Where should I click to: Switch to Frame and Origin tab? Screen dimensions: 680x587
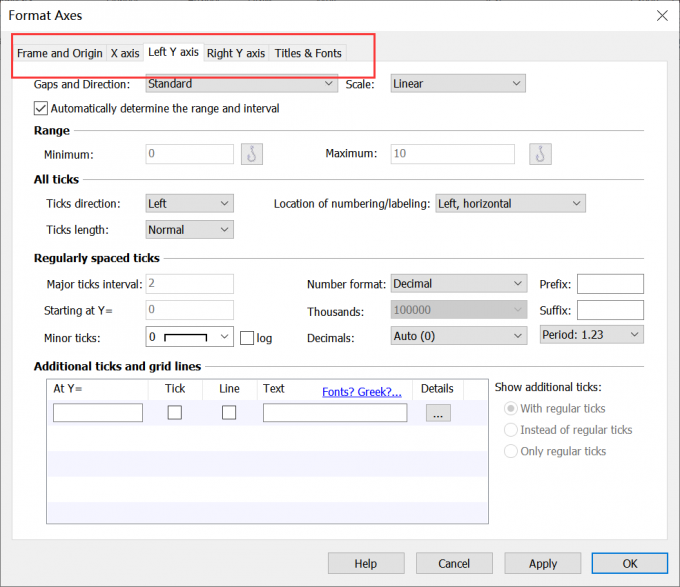click(60, 53)
